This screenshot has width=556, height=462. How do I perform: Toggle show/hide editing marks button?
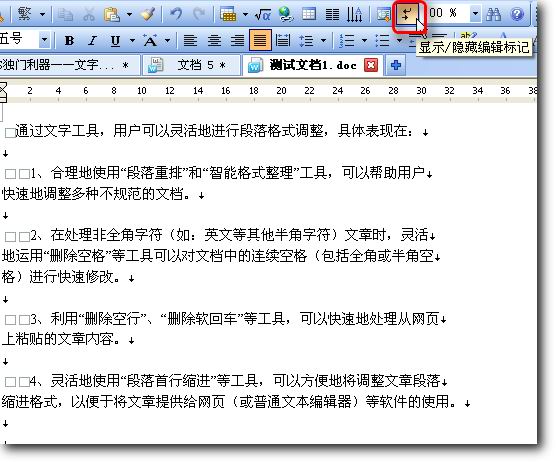pyautogui.click(x=407, y=15)
